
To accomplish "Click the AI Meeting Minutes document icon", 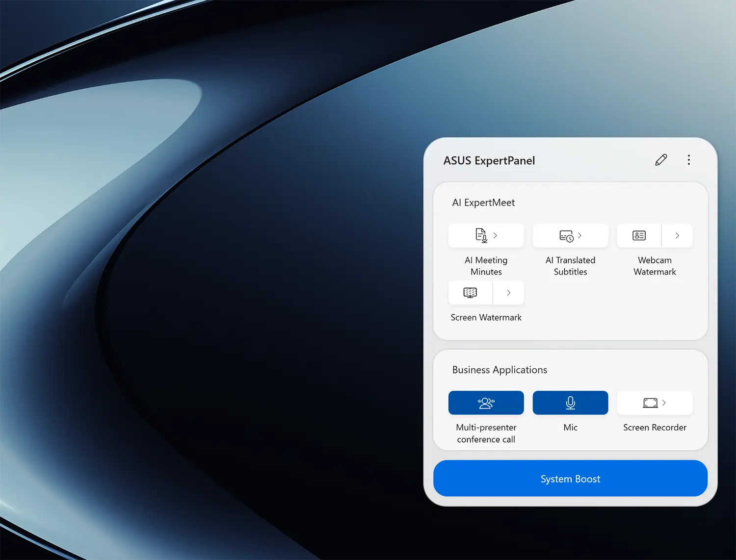I will coord(481,235).
